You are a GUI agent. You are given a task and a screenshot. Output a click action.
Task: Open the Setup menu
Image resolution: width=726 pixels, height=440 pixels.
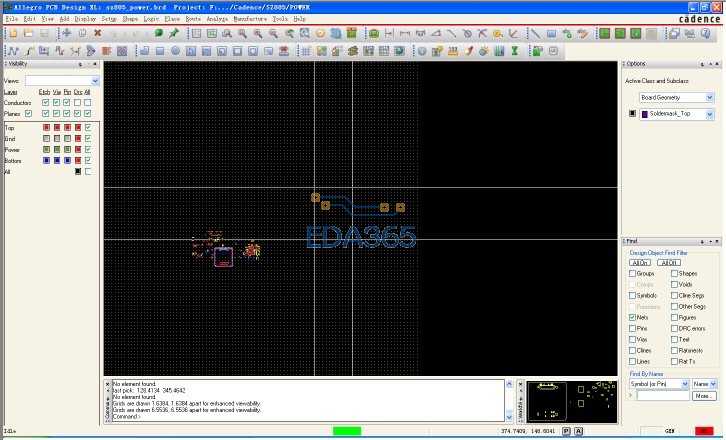tap(109, 19)
